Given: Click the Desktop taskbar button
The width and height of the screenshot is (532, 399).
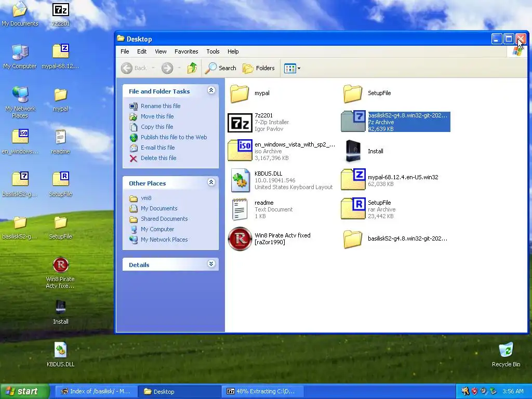Looking at the screenshot, I should [179, 391].
